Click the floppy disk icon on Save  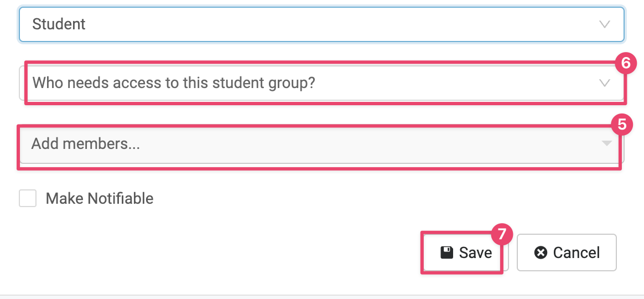[446, 253]
